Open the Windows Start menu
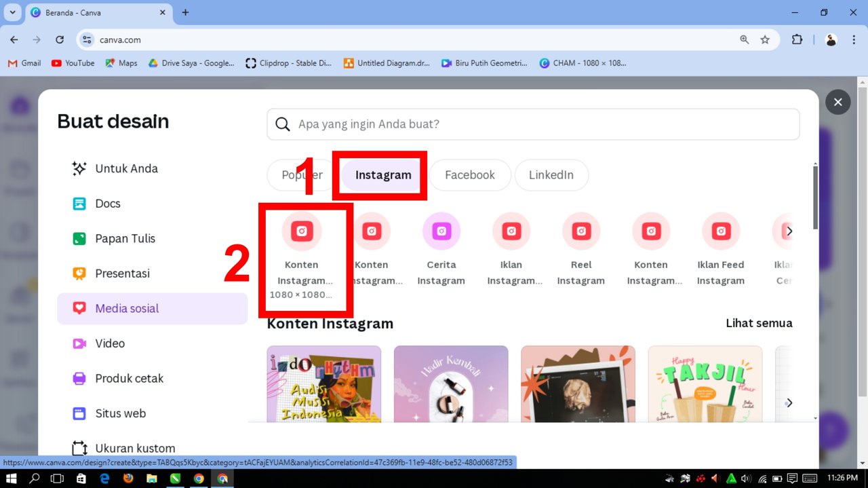Image resolution: width=868 pixels, height=488 pixels. coord(12,478)
